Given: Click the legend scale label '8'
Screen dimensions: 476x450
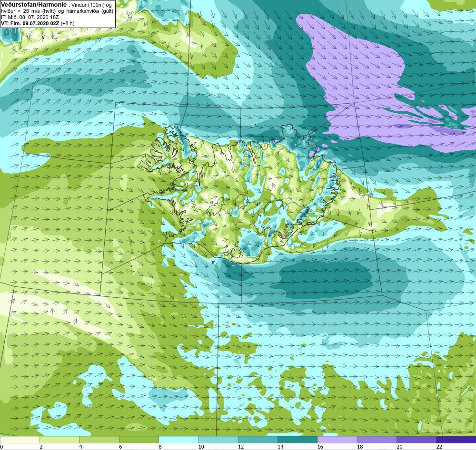Looking at the screenshot, I should click(160, 447).
